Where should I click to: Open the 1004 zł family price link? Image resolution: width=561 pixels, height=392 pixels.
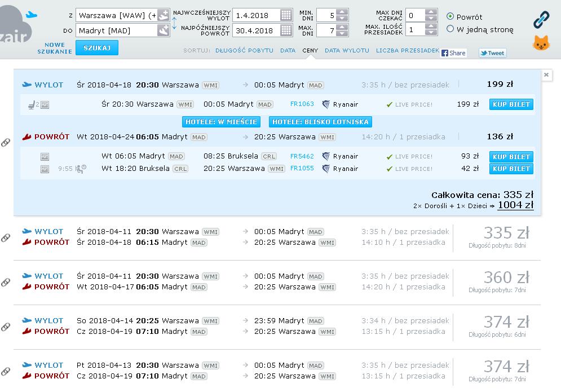[515, 205]
